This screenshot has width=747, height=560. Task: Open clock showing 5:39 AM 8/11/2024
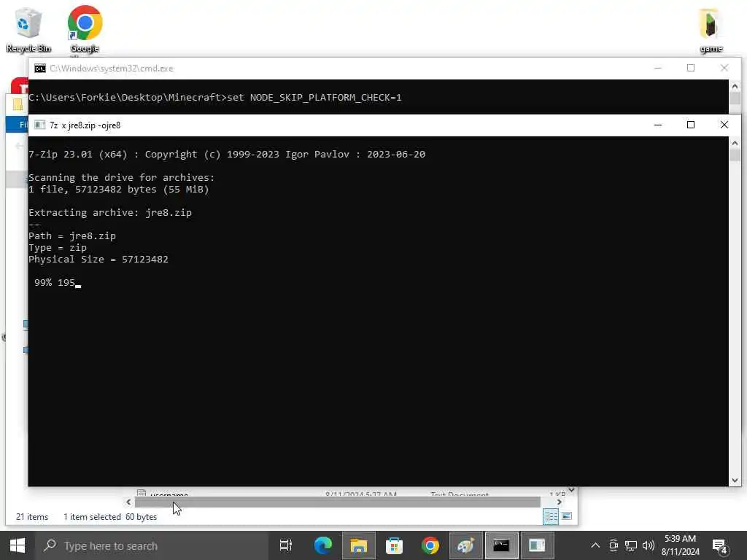pyautogui.click(x=681, y=545)
